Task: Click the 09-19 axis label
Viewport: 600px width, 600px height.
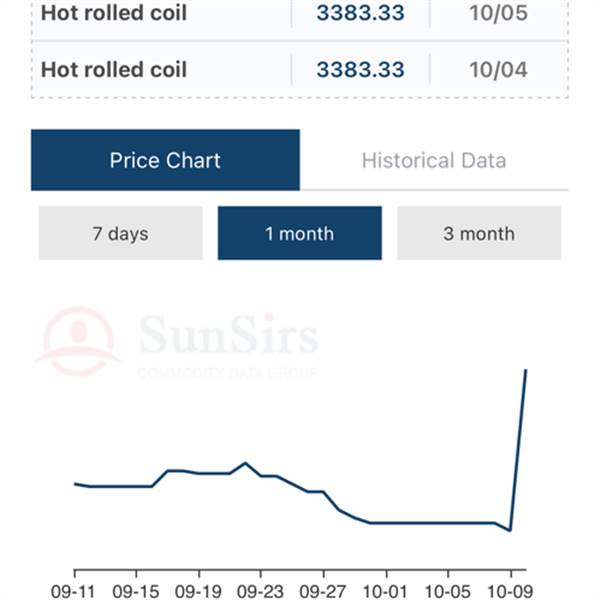Action: click(x=199, y=590)
